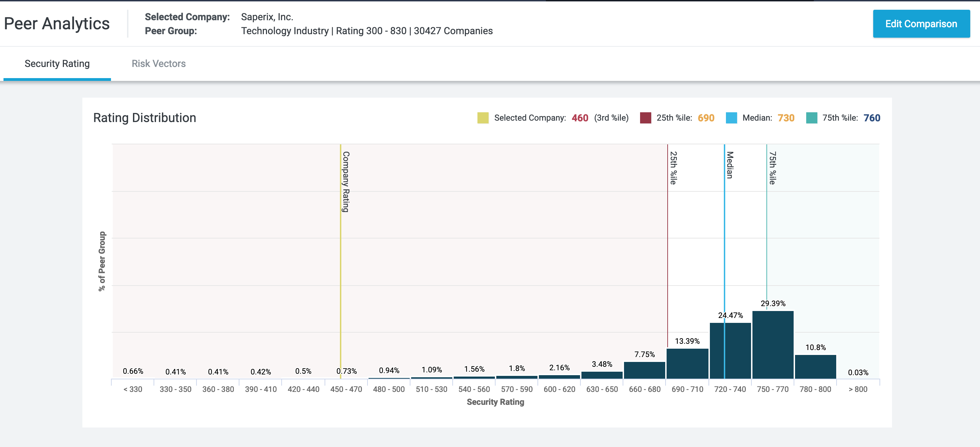Click the dark red 25th percentile swatch
Viewport: 980px width, 447px height.
tap(645, 118)
